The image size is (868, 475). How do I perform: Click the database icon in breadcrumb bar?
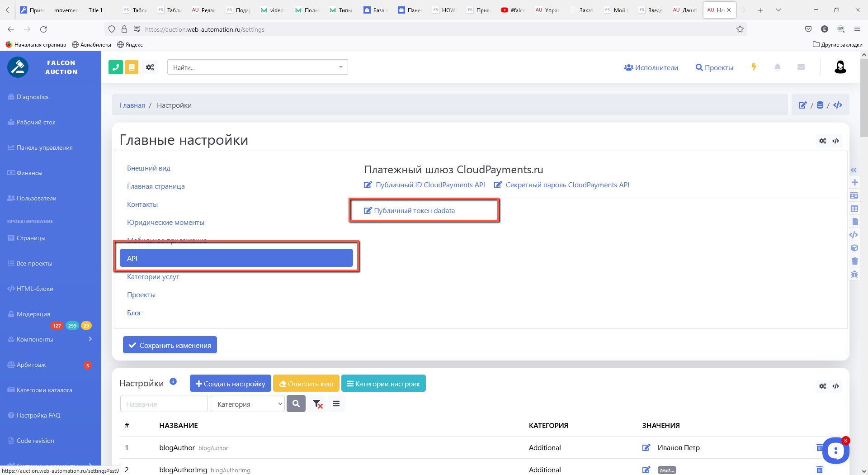820,105
